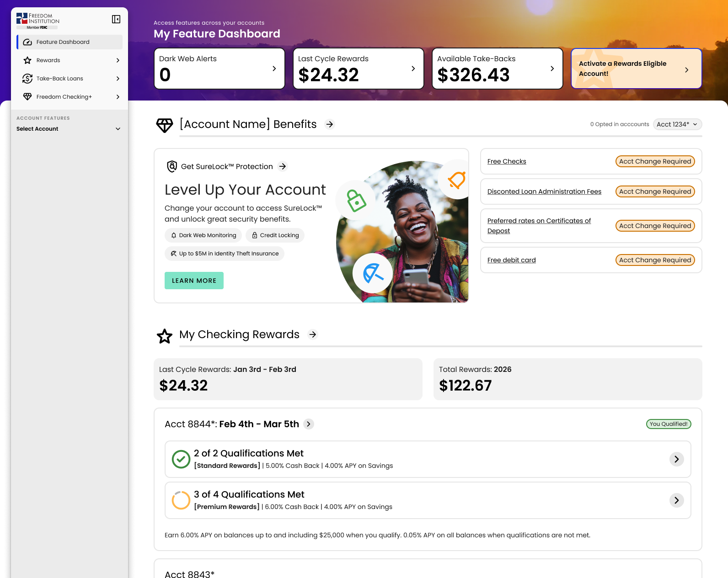
Task: Click the Freedom Institution logo
Action: coord(38,21)
